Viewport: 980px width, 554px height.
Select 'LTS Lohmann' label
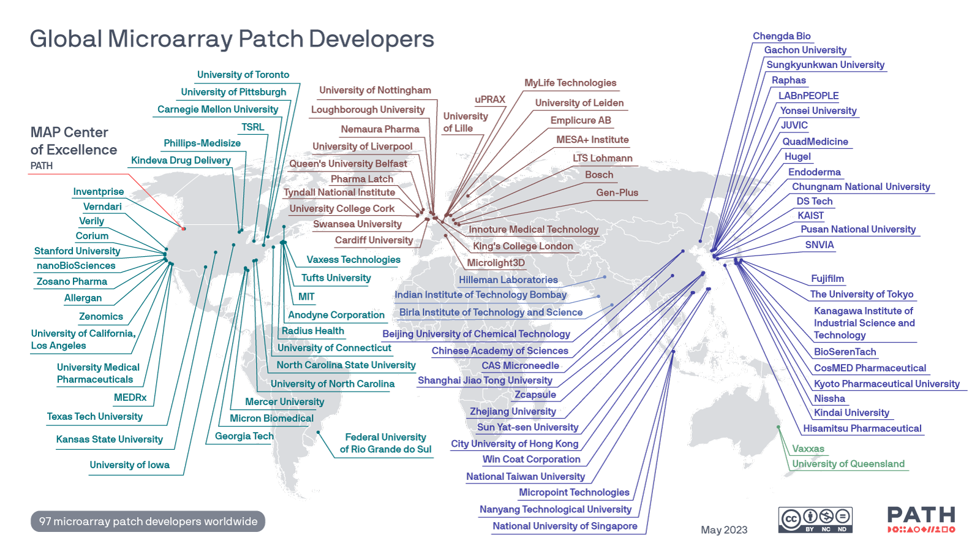click(x=603, y=158)
